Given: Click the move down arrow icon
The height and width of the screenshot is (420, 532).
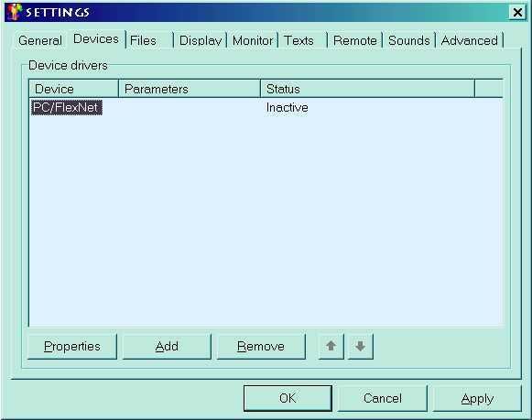Looking at the screenshot, I should (361, 346).
